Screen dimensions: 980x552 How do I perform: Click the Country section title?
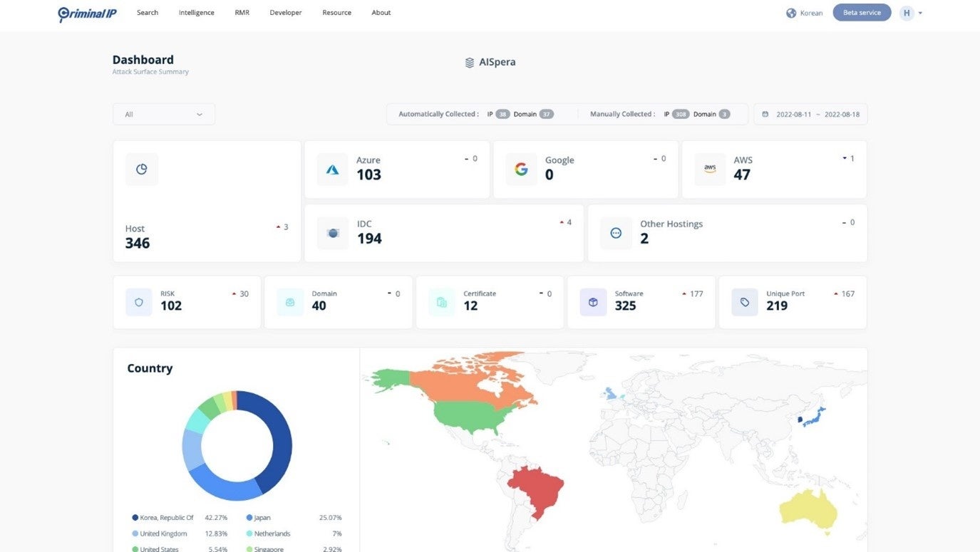(150, 368)
